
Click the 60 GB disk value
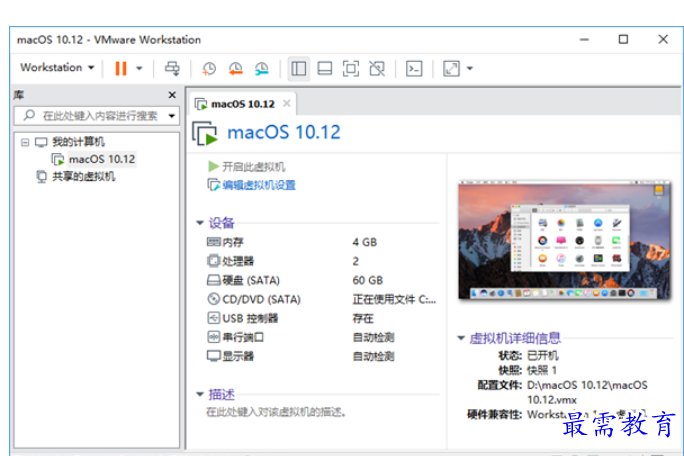click(368, 280)
